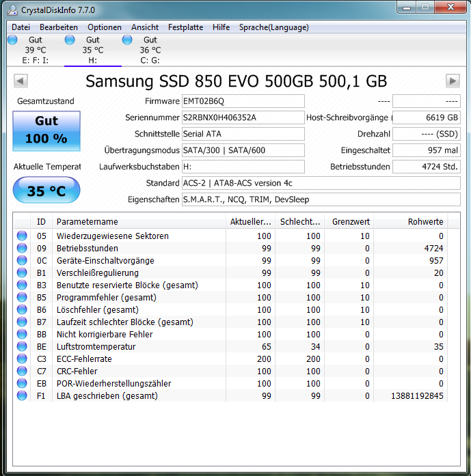Viewport: 471px width, 476px height.
Task: Click status icon for Benutzte reservierte Blöcke row
Action: tap(22, 285)
